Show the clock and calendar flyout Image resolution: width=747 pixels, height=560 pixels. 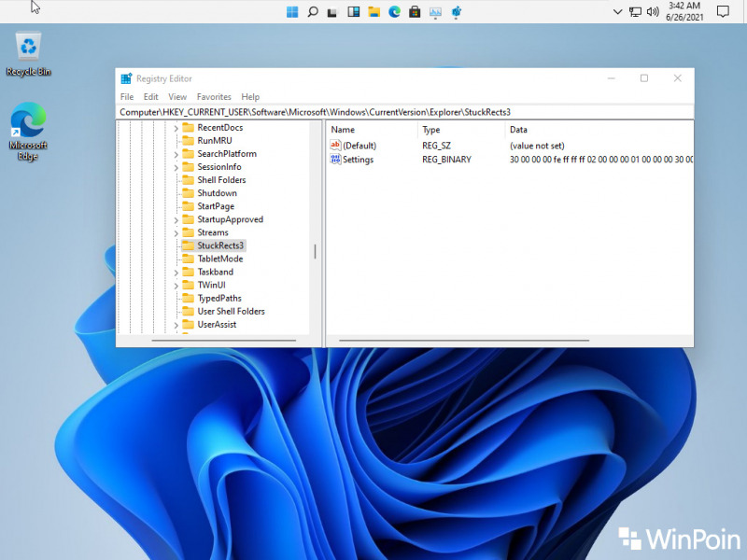(x=684, y=11)
